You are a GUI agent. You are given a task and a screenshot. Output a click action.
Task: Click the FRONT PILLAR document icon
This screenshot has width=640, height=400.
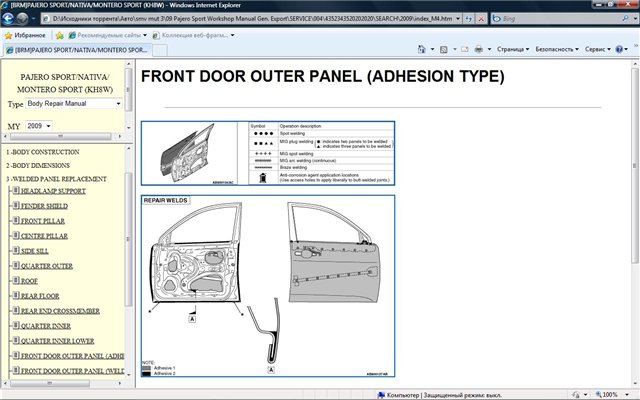16,220
